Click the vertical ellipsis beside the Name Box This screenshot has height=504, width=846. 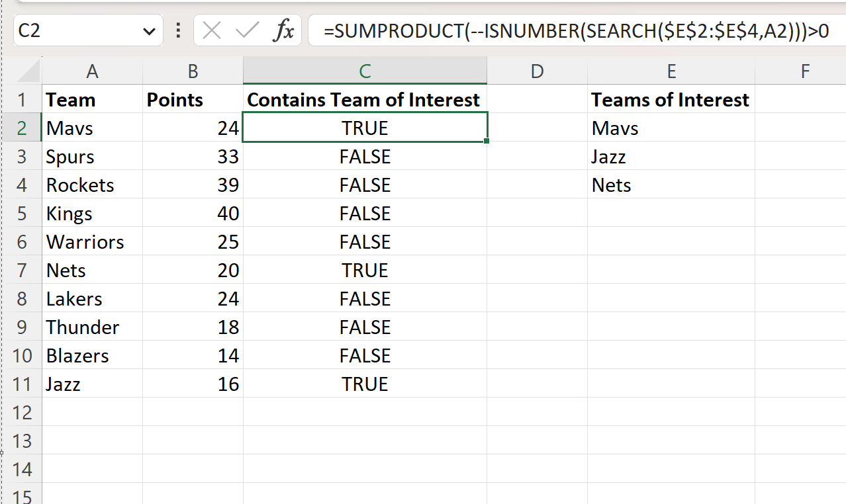(x=177, y=30)
